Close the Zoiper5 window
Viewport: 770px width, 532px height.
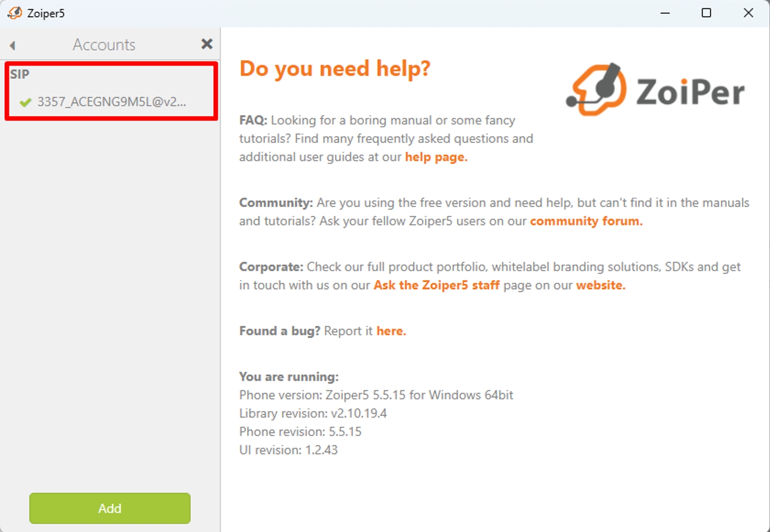tap(748, 13)
